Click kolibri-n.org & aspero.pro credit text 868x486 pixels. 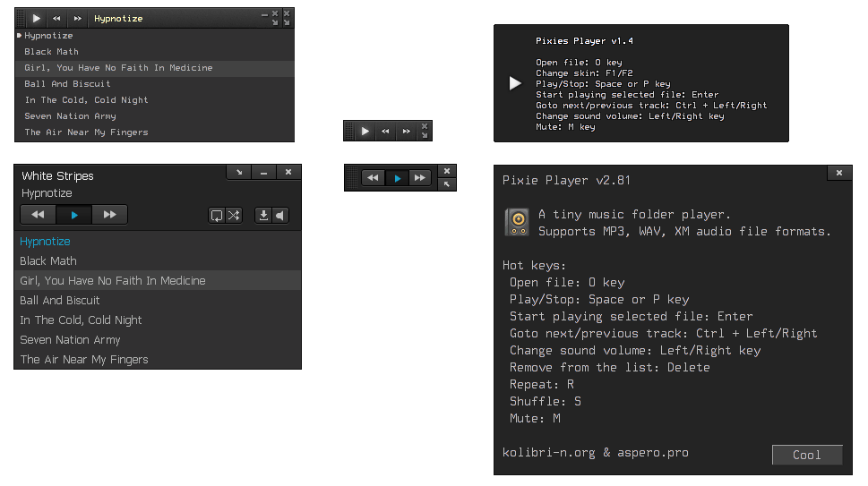coord(596,452)
